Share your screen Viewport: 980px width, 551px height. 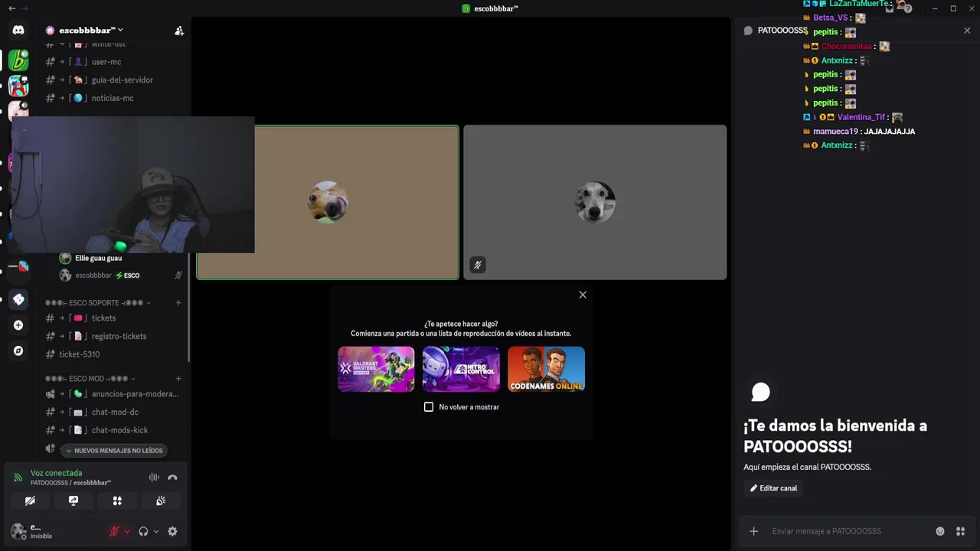pyautogui.click(x=73, y=500)
